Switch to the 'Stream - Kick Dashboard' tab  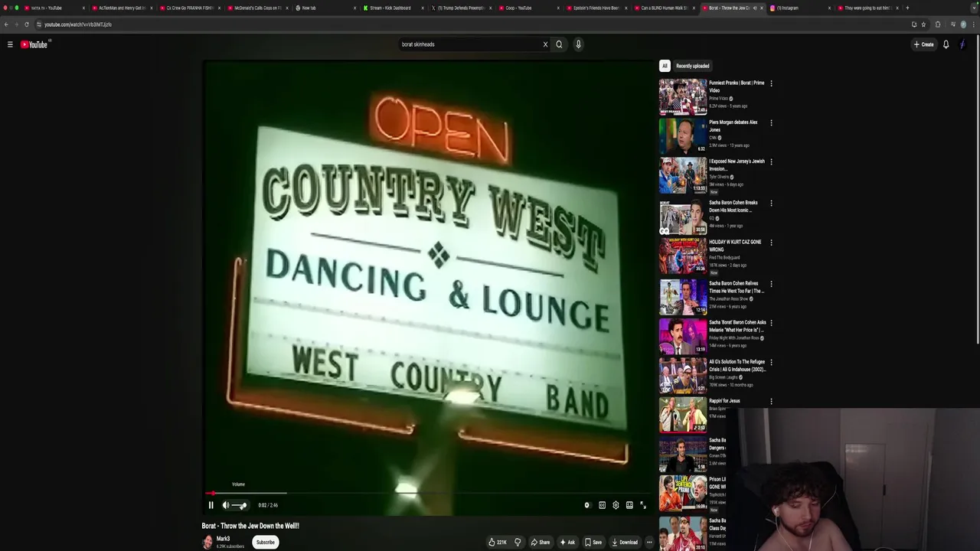point(393,8)
